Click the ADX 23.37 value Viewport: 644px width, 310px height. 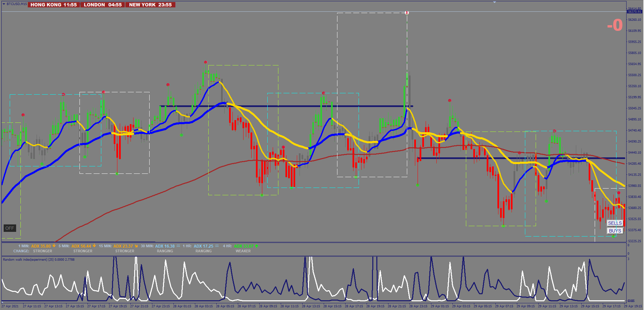pos(123,246)
